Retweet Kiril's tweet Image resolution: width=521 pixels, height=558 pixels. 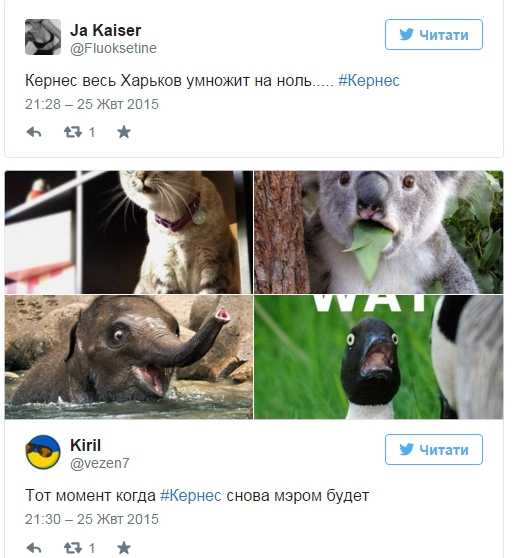(73, 548)
